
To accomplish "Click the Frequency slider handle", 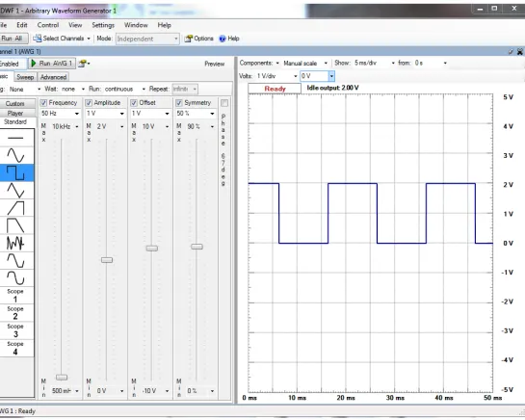I will (62, 377).
